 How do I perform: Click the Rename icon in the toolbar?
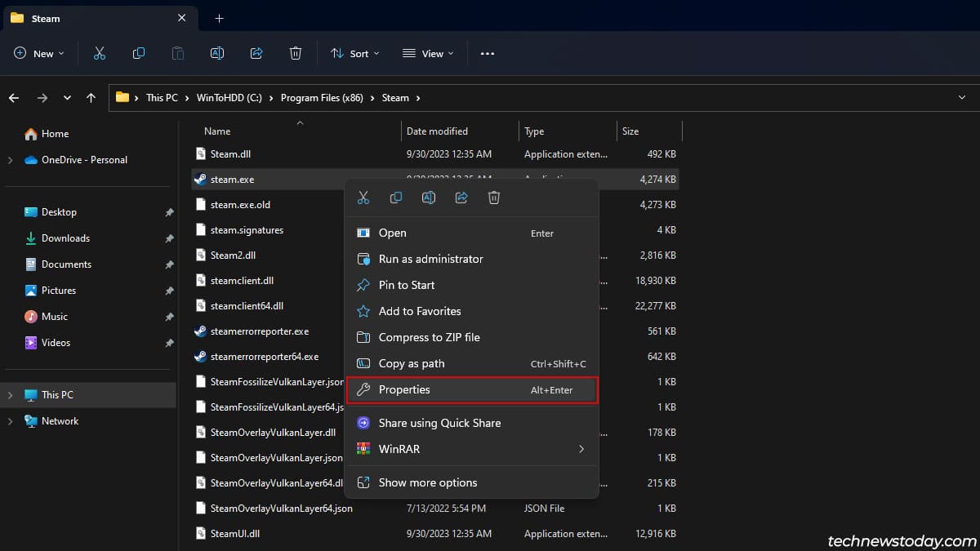[217, 53]
